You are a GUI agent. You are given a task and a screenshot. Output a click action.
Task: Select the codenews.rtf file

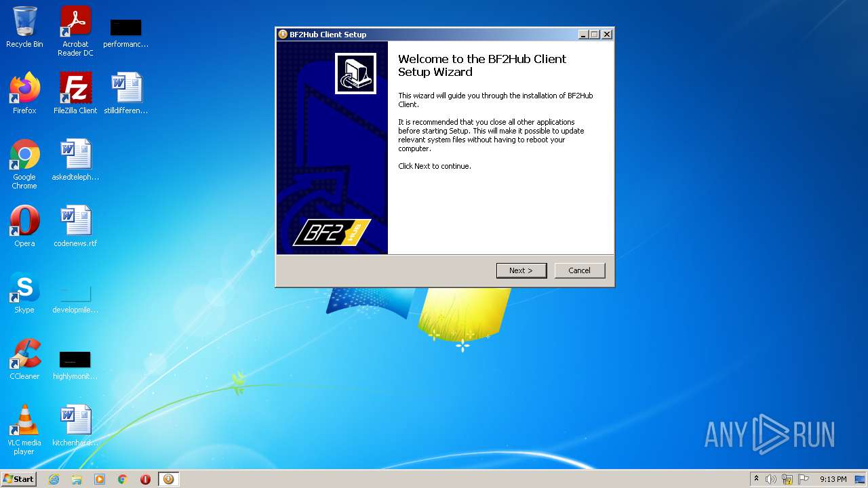click(x=75, y=226)
